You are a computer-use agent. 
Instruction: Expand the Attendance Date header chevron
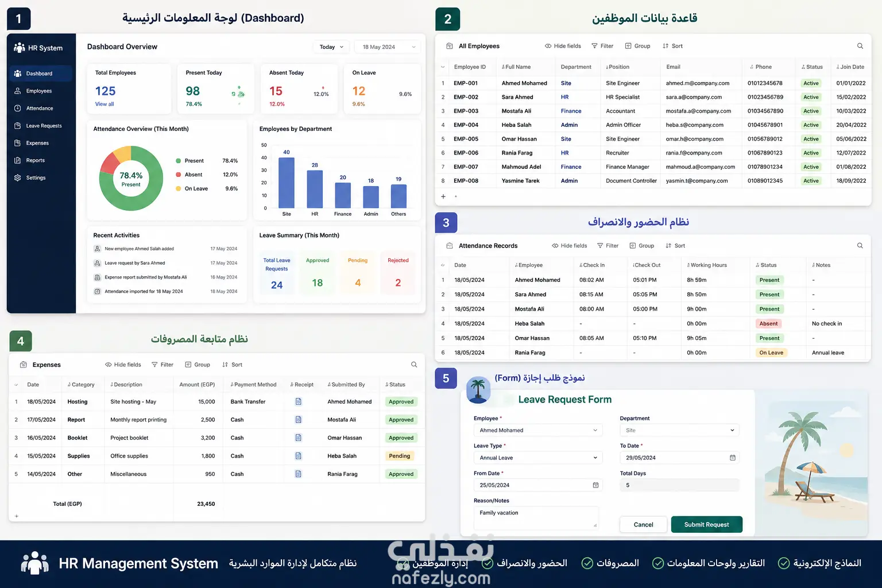click(x=443, y=265)
